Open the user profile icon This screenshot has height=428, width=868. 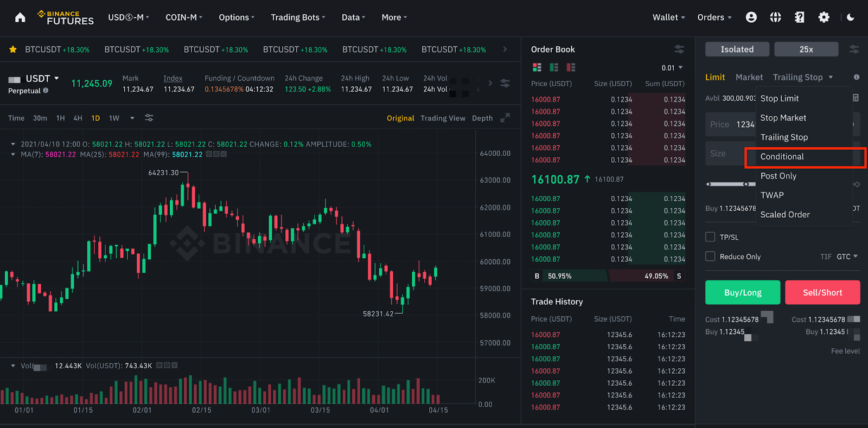click(751, 17)
